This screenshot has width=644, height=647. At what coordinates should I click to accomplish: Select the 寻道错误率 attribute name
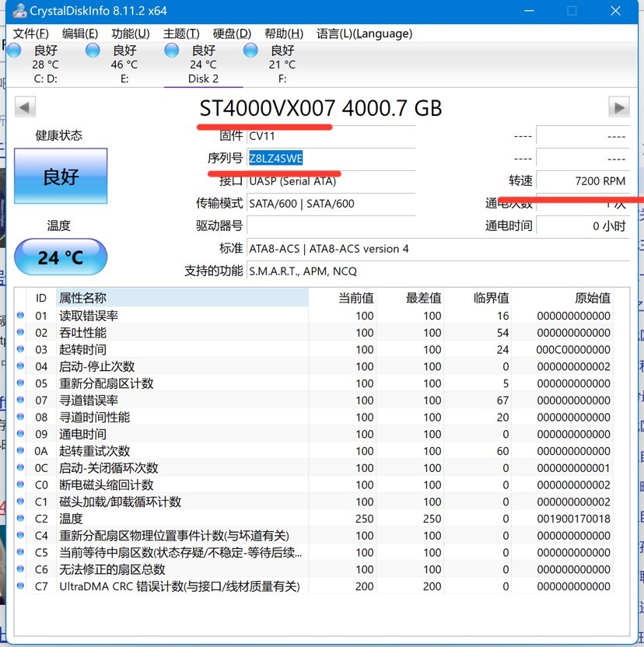(89, 400)
